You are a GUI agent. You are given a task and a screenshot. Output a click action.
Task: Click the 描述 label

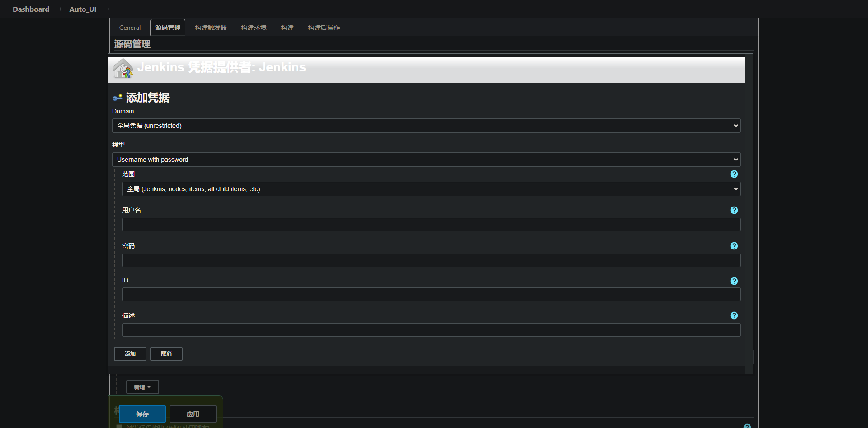click(x=128, y=315)
